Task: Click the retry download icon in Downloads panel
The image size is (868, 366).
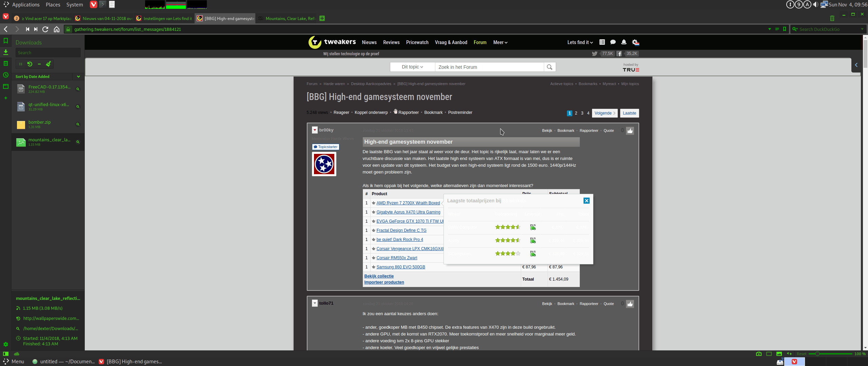Action: tap(30, 64)
